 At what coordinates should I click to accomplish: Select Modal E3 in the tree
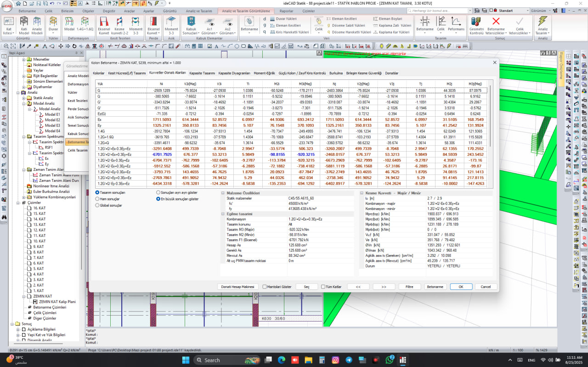click(52, 125)
